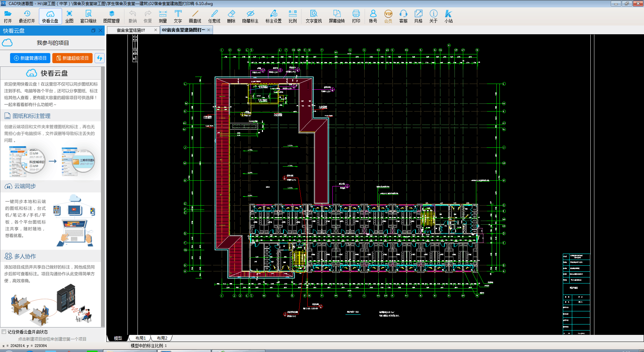Close the 02宿舍食堂建施图 tab
This screenshot has width=644, height=352.
pyautogui.click(x=209, y=30)
